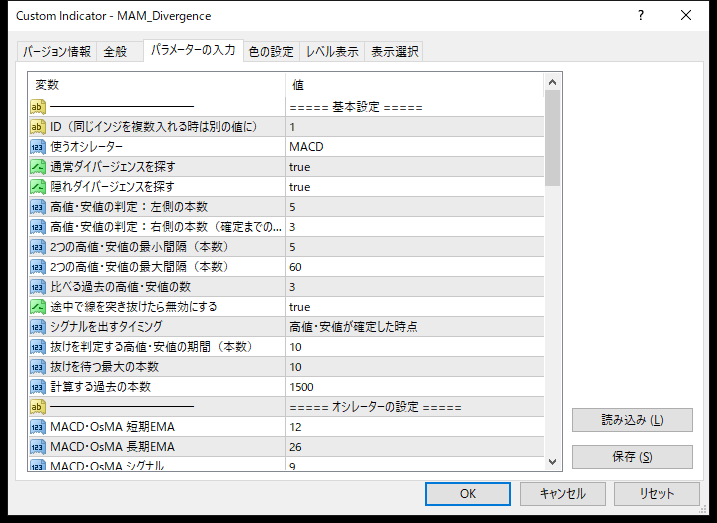Click the icon for 抜けを判定する高値・安値の期間
The width and height of the screenshot is (717, 523).
tap(38, 347)
